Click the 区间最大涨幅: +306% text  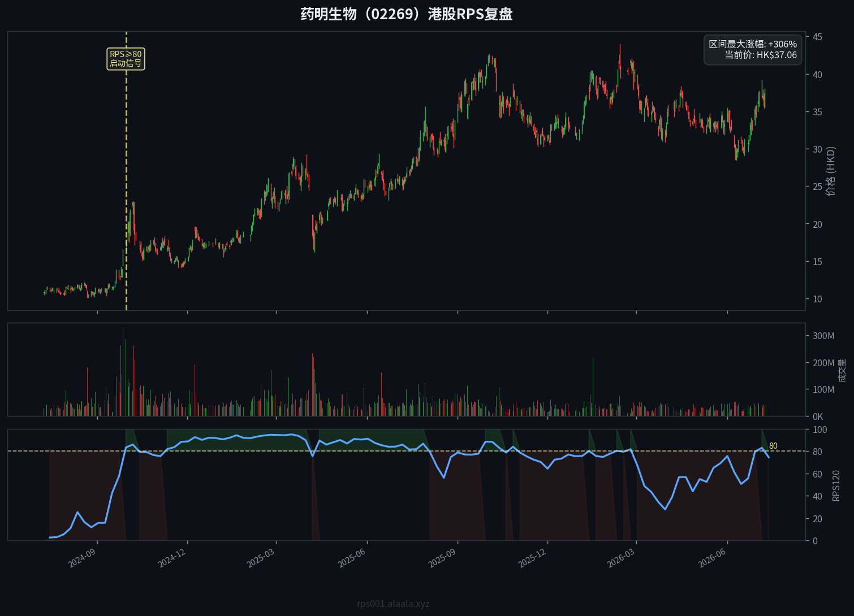click(x=753, y=44)
